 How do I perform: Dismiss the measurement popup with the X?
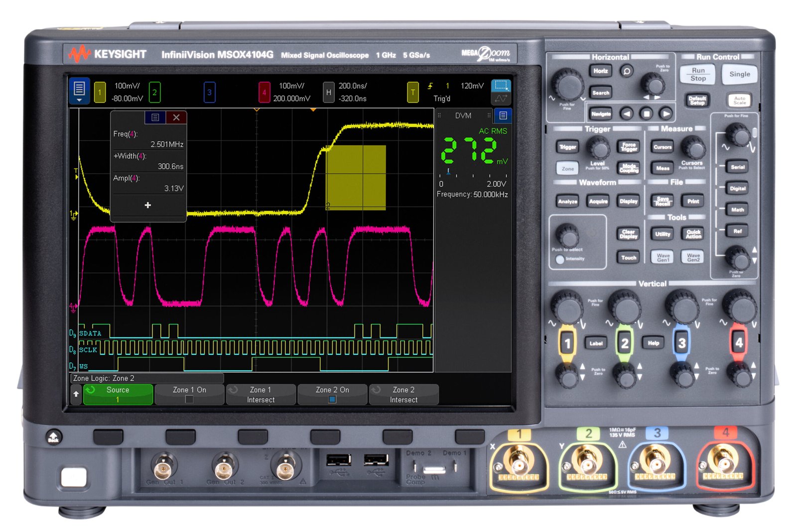[x=176, y=118]
